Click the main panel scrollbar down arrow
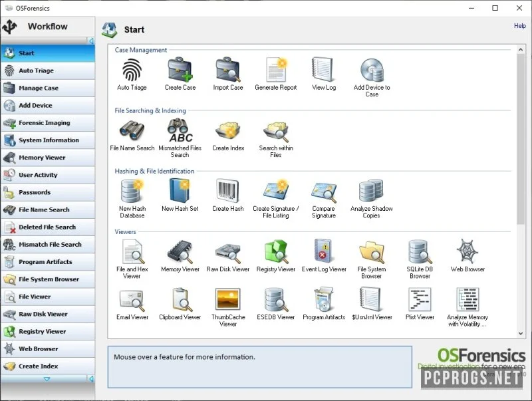The image size is (532, 401). [x=521, y=333]
